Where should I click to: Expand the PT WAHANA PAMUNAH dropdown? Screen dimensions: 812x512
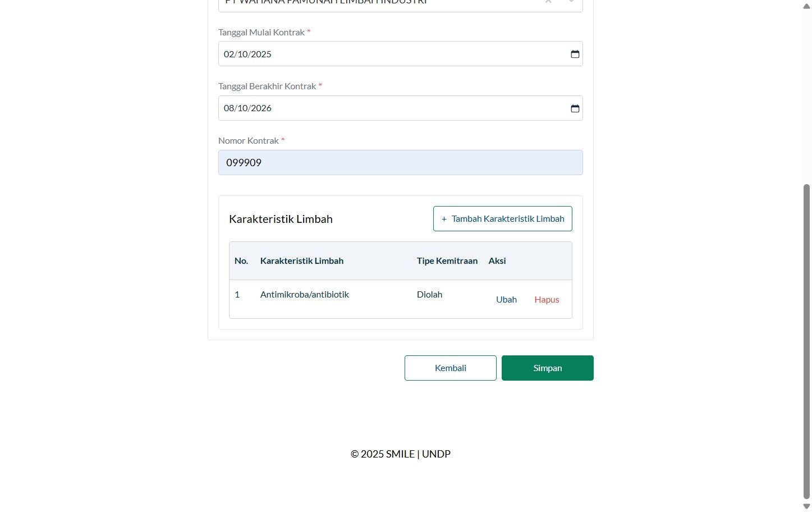coord(571,2)
